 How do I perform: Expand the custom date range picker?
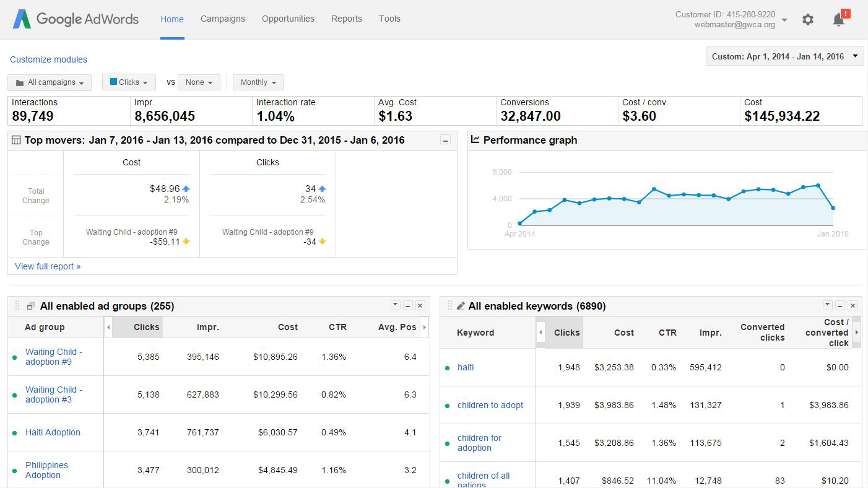(x=784, y=56)
